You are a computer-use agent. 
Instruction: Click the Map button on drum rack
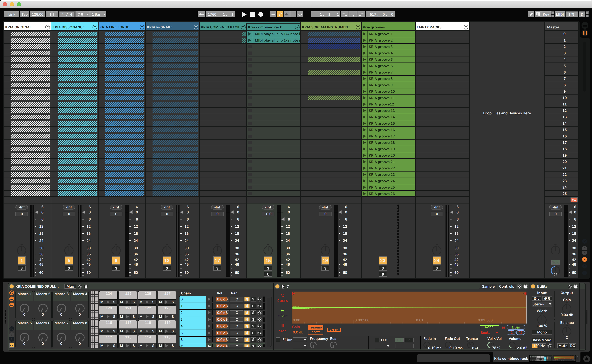pyautogui.click(x=70, y=286)
